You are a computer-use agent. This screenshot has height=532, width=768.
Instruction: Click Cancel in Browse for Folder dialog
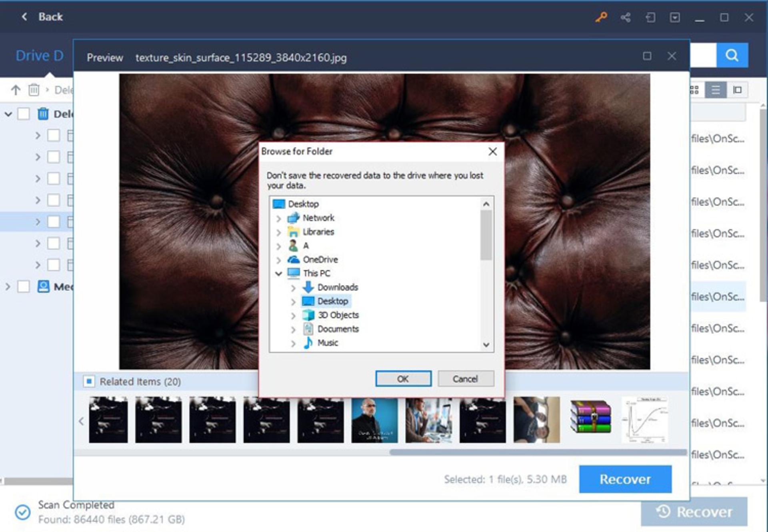point(466,379)
